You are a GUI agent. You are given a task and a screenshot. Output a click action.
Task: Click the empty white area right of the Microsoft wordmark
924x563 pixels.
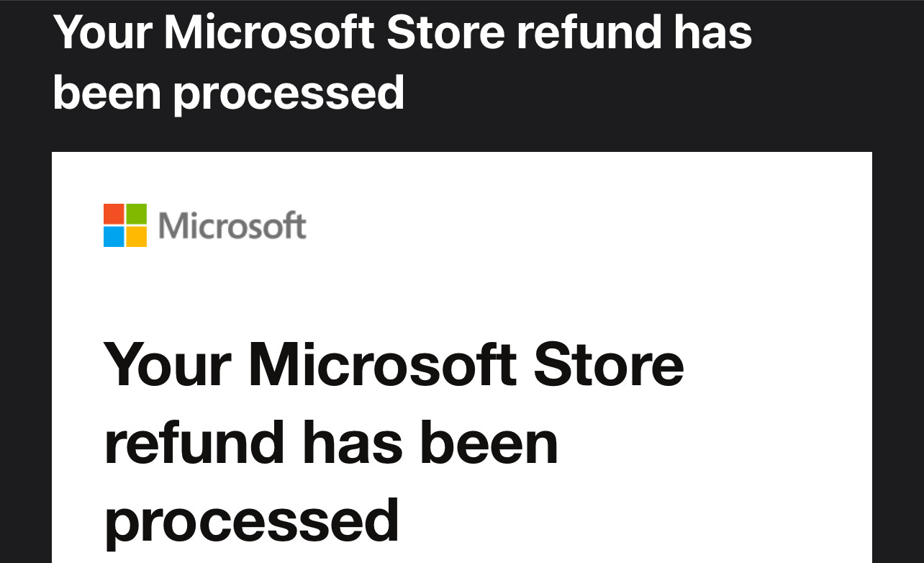point(576,225)
